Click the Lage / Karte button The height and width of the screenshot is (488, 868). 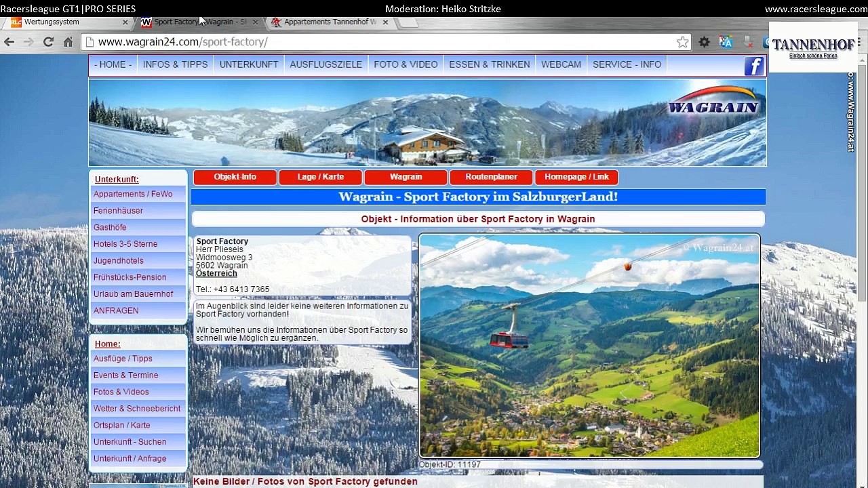click(x=320, y=177)
